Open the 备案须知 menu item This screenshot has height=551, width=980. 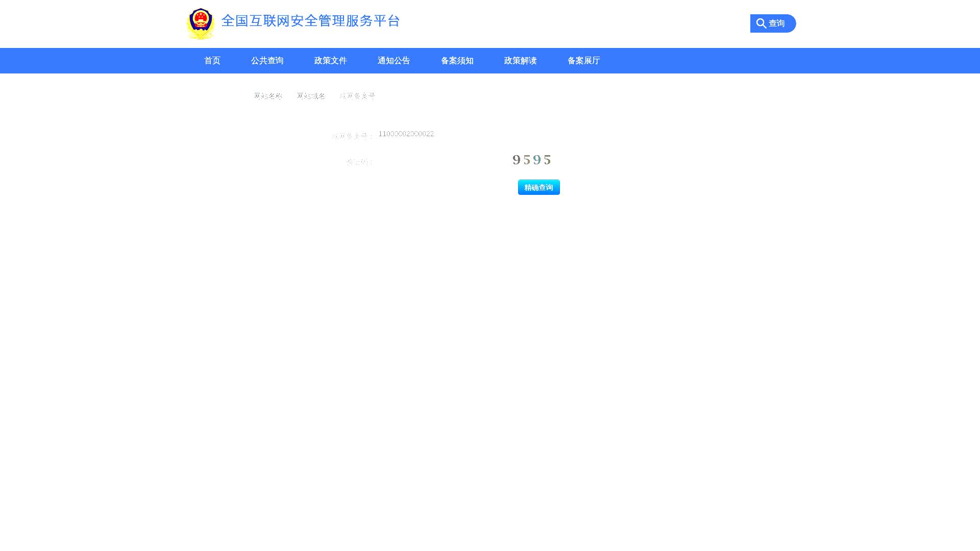point(457,61)
